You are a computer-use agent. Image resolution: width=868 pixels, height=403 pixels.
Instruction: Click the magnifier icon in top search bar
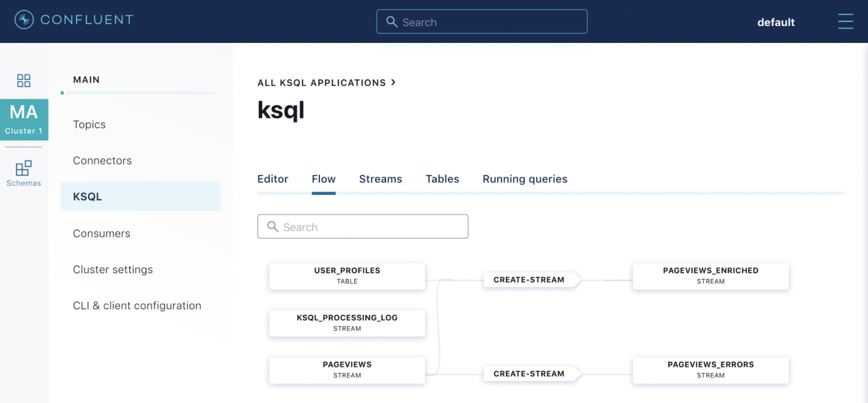tap(392, 22)
